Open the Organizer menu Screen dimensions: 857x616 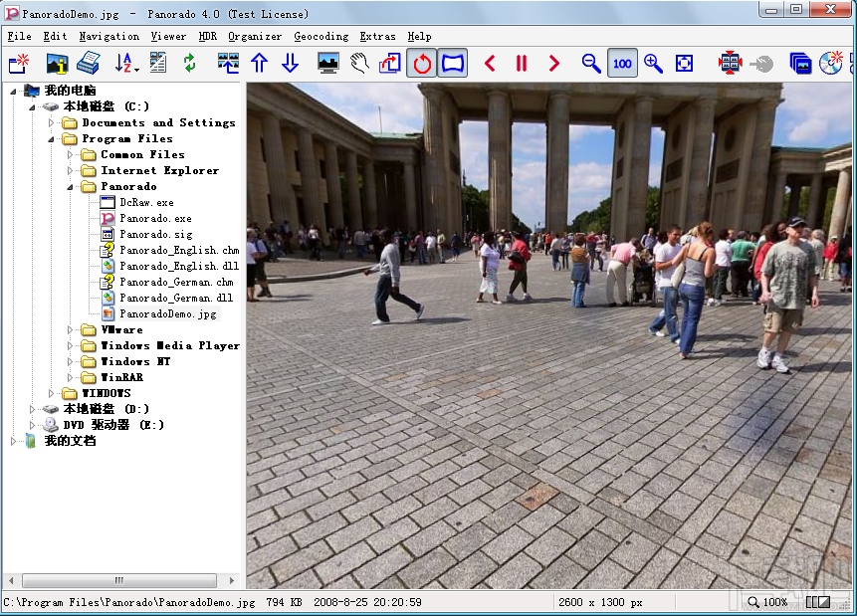pos(255,37)
